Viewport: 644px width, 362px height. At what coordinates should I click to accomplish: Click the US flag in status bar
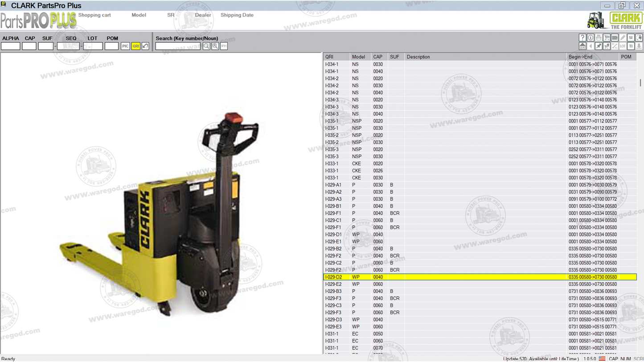[602, 358]
